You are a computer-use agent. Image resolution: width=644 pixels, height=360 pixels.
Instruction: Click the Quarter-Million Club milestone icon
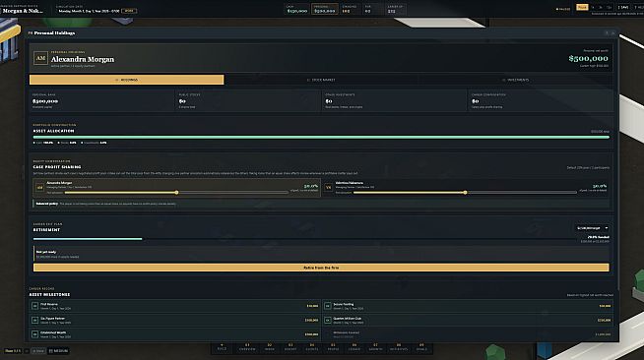[328, 320]
